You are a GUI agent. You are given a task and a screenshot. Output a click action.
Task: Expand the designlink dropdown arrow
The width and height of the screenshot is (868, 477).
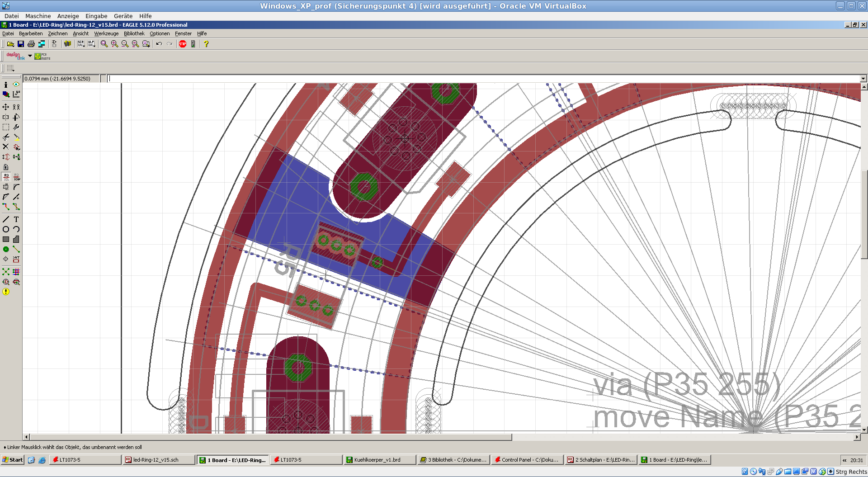[x=30, y=56]
